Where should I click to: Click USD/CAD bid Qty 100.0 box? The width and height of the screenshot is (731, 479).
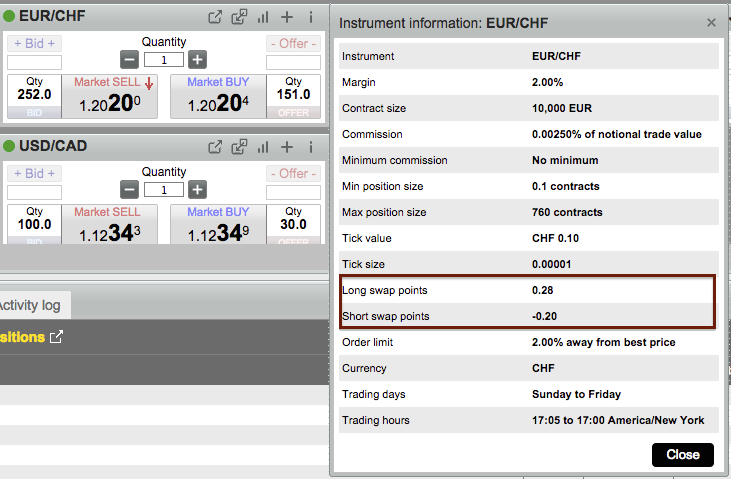34,224
